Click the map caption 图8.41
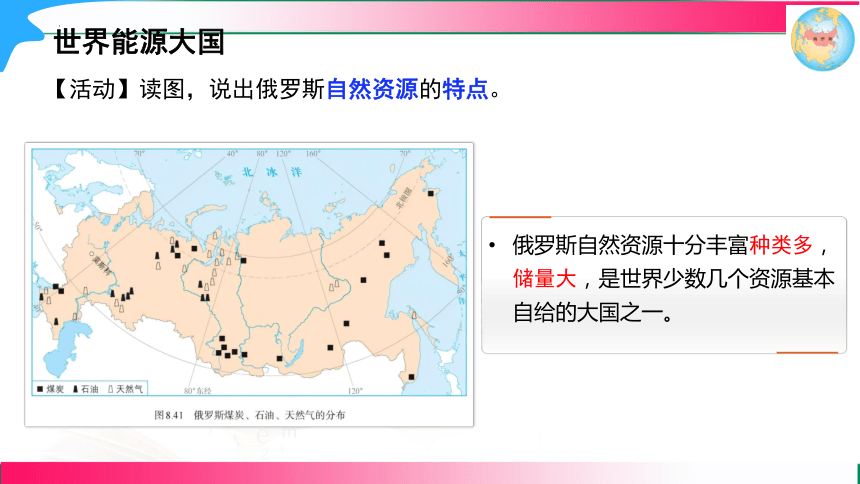860x484 pixels. 168,415
